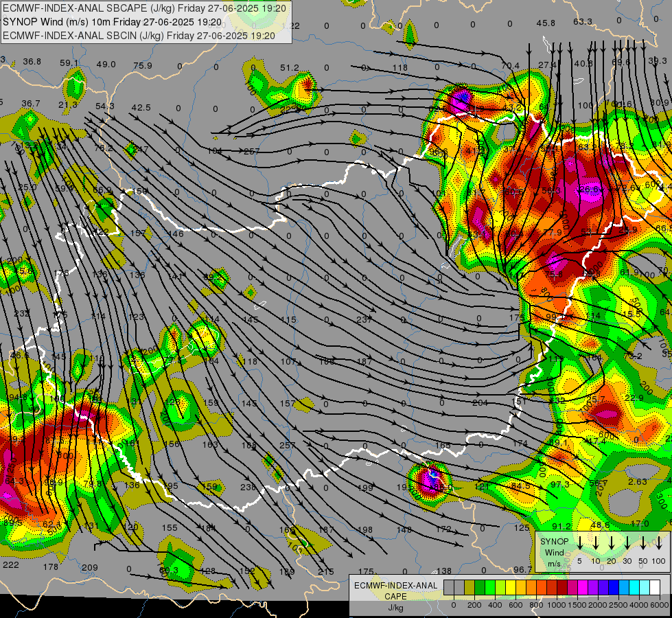
Task: Click the 50 m/s wind arrow in legend
Action: click(x=643, y=542)
